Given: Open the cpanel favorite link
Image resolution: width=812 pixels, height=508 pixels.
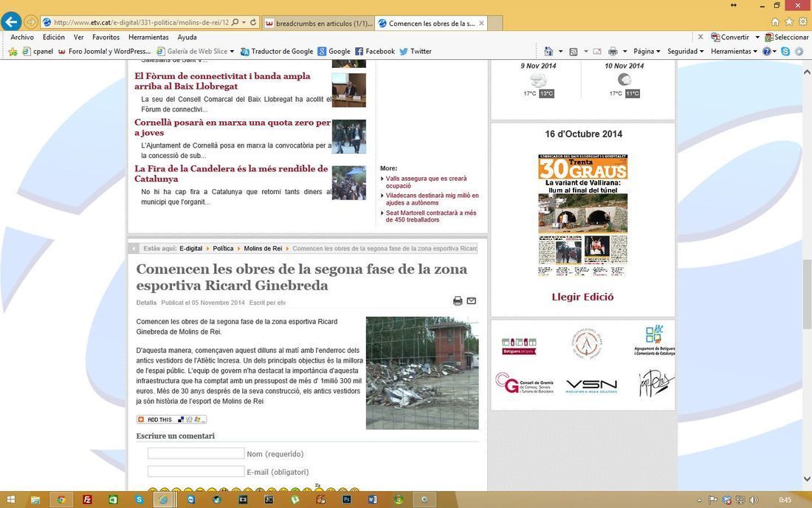Looking at the screenshot, I should [38, 51].
